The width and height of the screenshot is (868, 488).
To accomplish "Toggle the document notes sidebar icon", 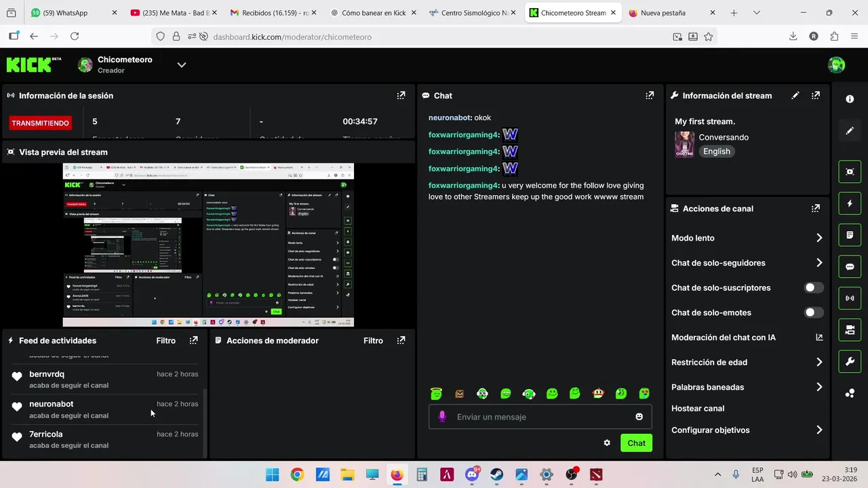I will (x=850, y=235).
